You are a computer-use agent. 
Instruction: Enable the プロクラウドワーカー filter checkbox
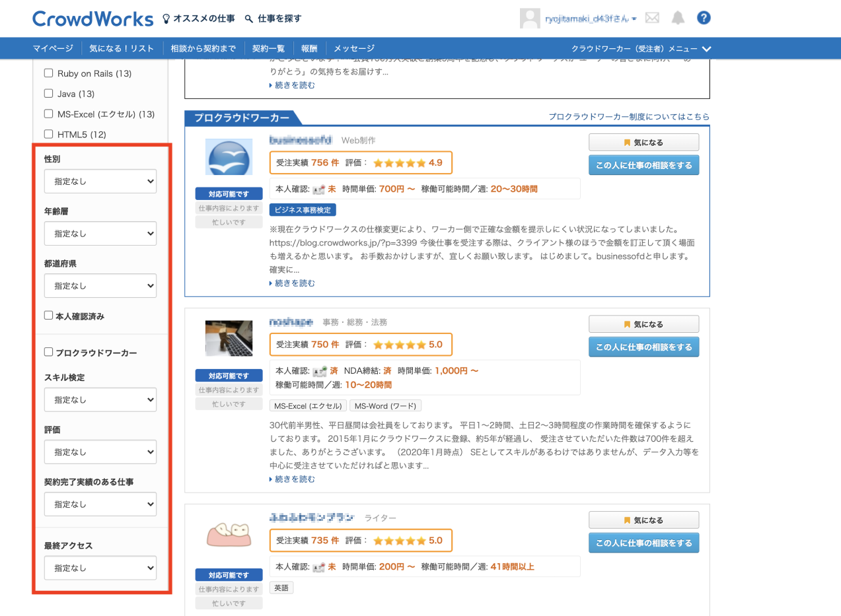(49, 353)
